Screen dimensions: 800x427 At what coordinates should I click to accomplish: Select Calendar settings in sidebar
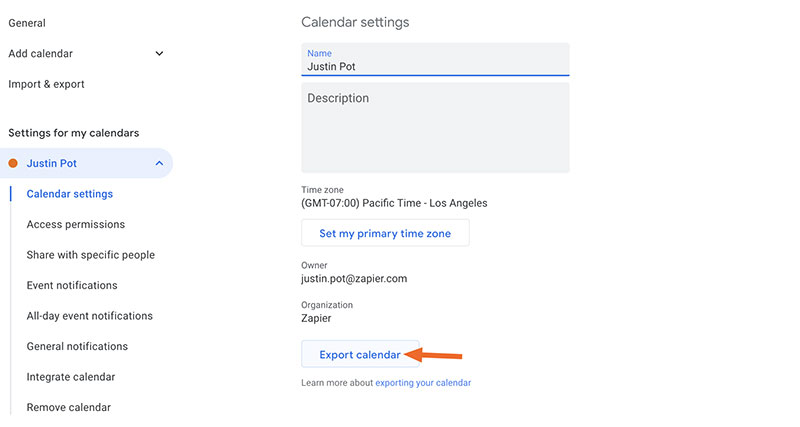[69, 194]
